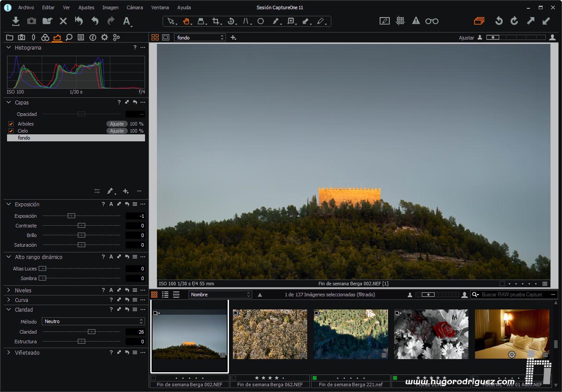
Task: Click Ajuste button on Arboles layer
Action: pyautogui.click(x=117, y=124)
